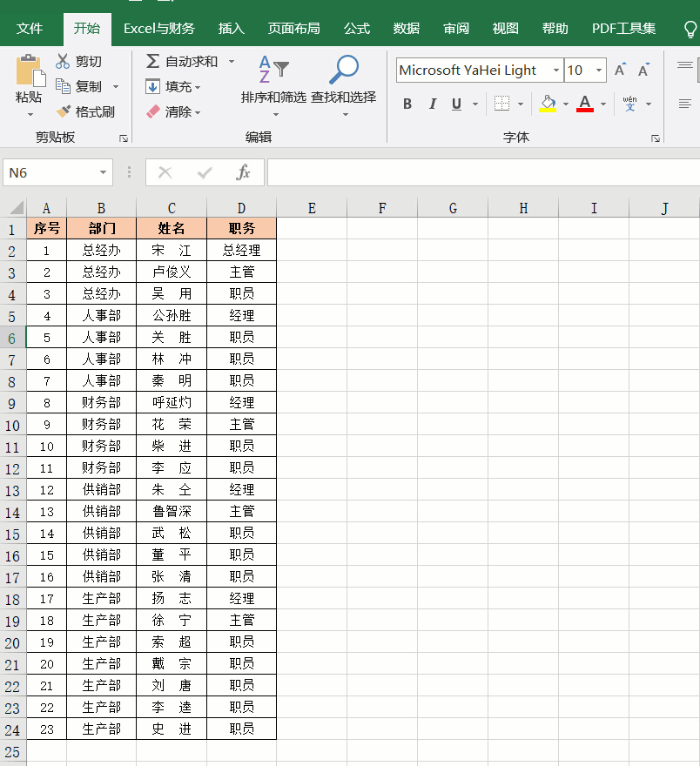
Task: Switch to the Formulas (公式) tab
Action: click(357, 29)
